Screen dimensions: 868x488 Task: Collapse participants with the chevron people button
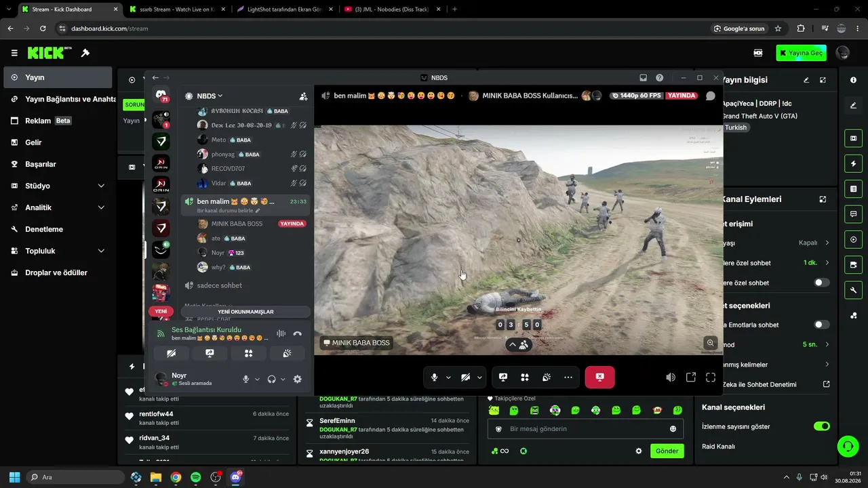click(x=519, y=345)
